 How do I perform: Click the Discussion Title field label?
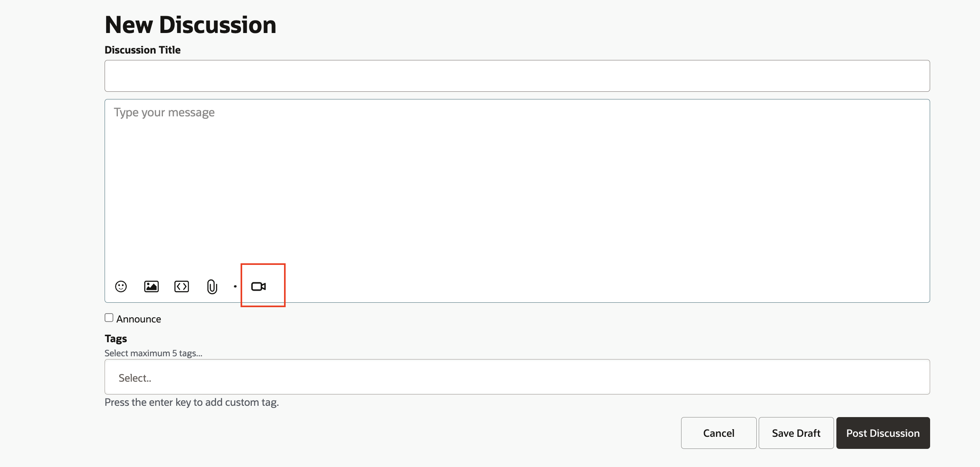[x=142, y=50]
